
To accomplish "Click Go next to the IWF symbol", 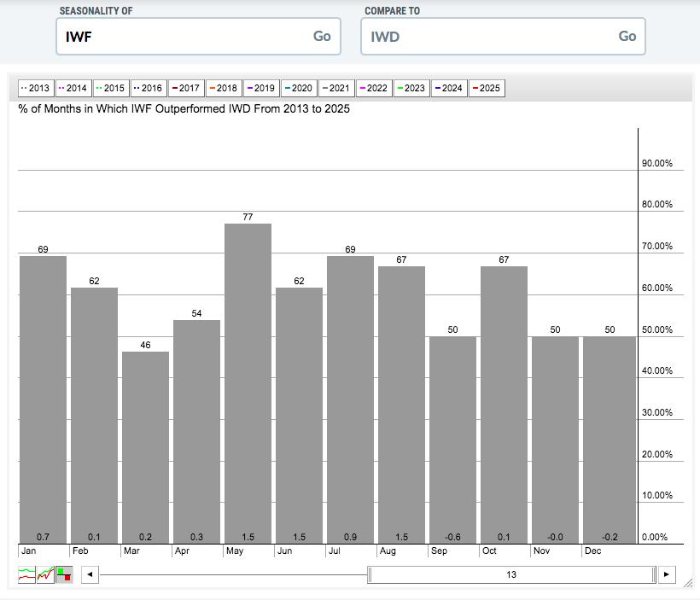I will [x=322, y=36].
